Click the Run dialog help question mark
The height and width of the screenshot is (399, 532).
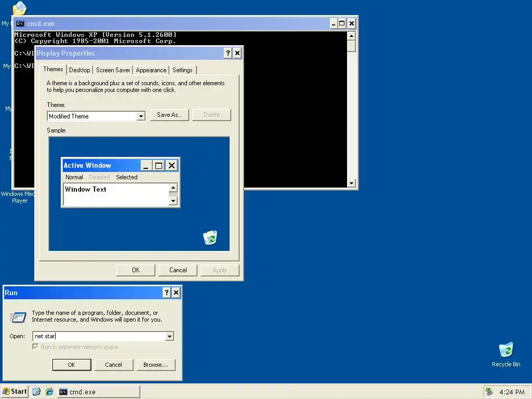(x=166, y=292)
